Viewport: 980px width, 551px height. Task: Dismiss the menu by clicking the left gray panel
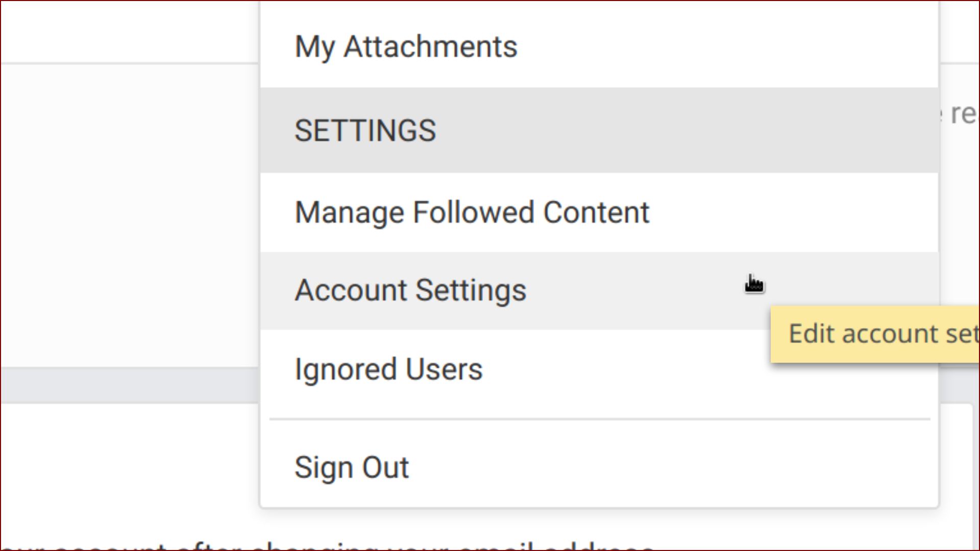point(130,214)
